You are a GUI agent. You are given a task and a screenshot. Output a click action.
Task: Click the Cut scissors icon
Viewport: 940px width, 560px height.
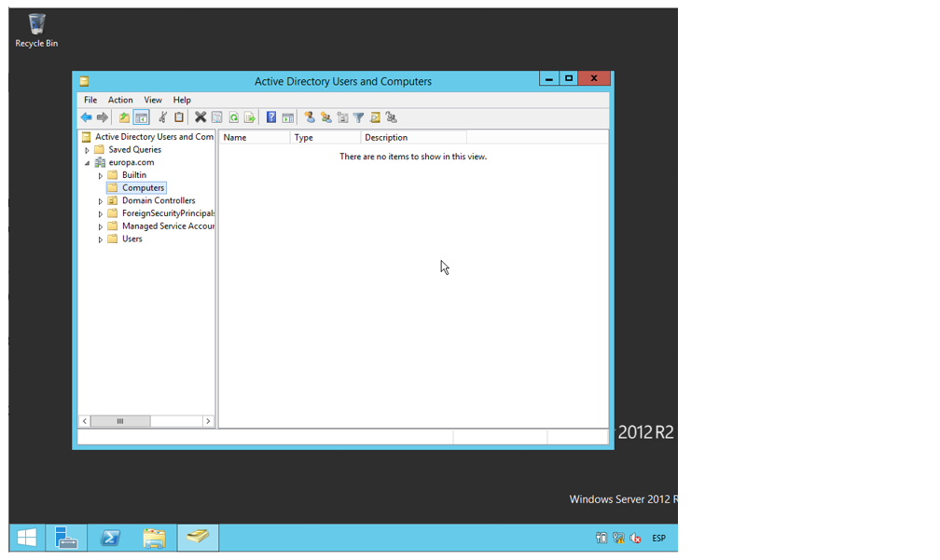coord(162,117)
